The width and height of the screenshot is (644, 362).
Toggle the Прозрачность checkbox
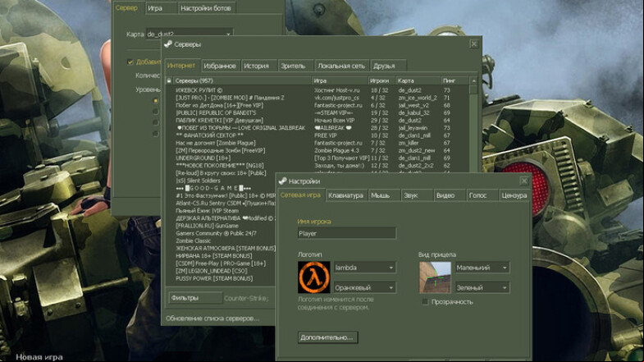[x=426, y=302]
